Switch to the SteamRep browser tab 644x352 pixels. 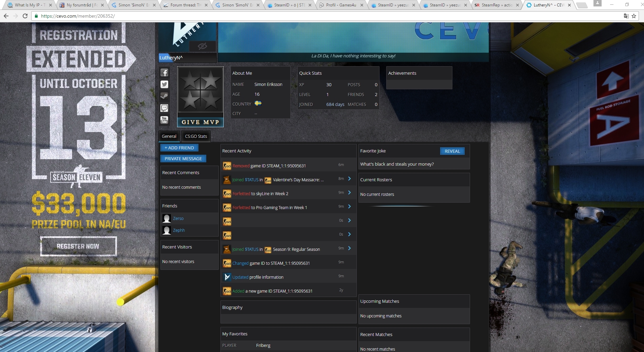(496, 5)
